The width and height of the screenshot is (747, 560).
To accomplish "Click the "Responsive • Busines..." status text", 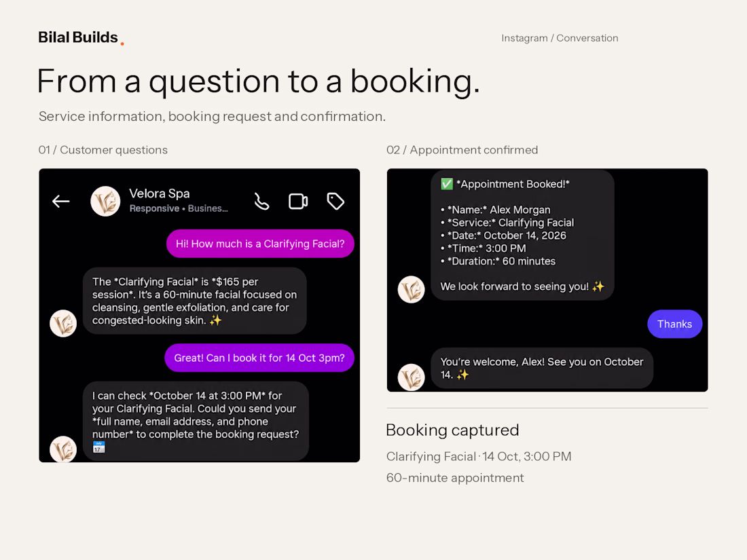I will pos(179,208).
